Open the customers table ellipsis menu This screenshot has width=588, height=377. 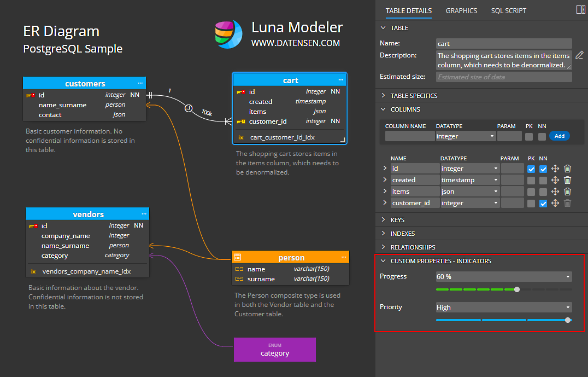click(140, 83)
